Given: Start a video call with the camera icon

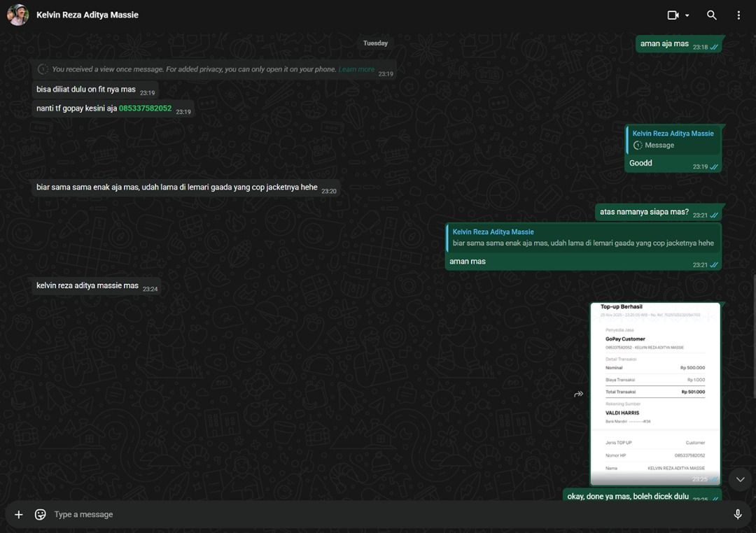Looking at the screenshot, I should point(673,15).
